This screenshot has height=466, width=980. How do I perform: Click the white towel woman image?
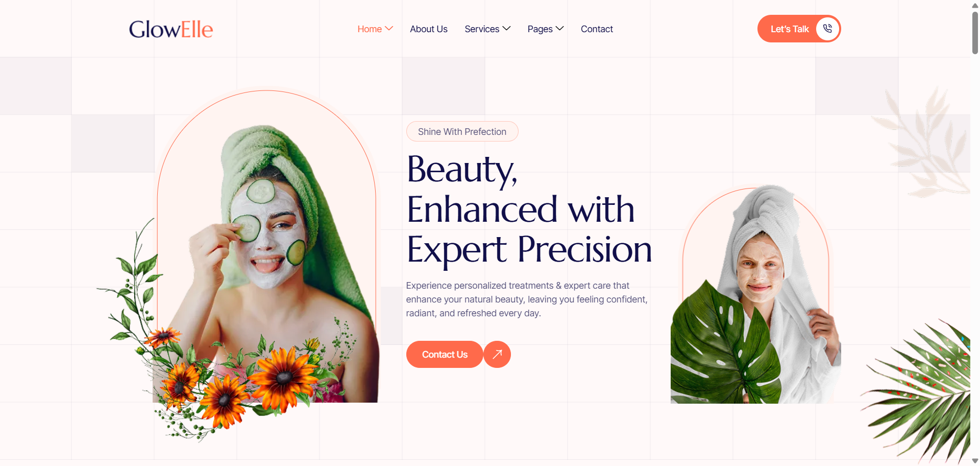click(756, 295)
